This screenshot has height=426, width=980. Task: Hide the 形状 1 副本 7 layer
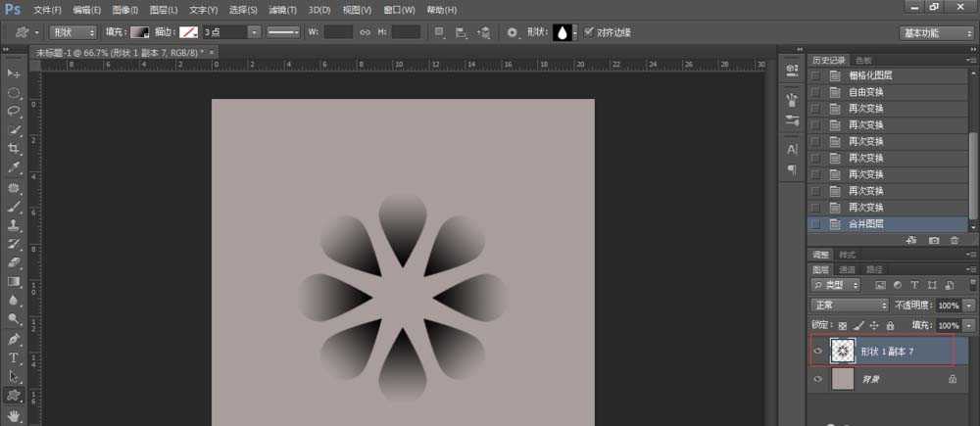[818, 351]
